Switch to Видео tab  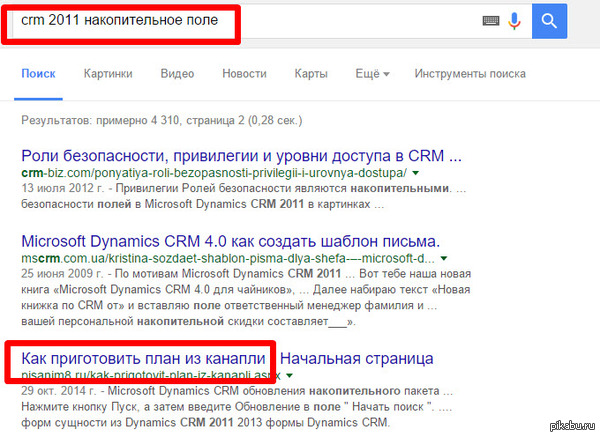177,73
